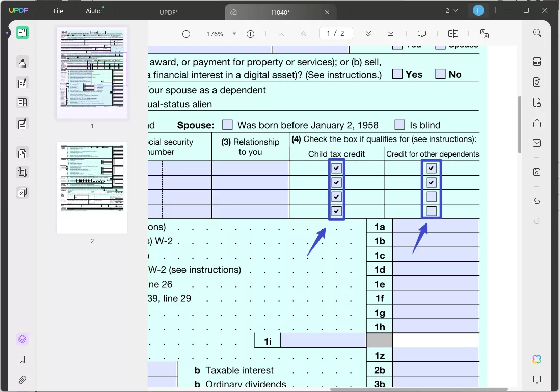Image resolution: width=559 pixels, height=392 pixels.
Task: Uncheck first row Child tax credit box
Action: click(x=336, y=168)
